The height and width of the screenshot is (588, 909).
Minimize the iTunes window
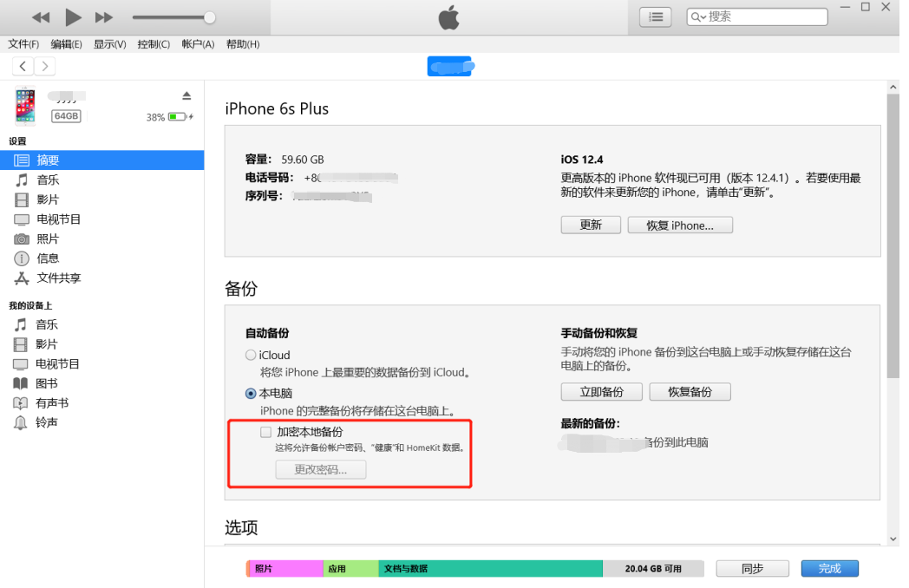click(845, 7)
